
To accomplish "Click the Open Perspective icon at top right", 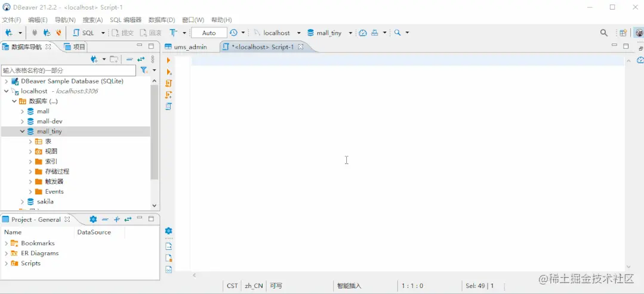I will coord(624,33).
